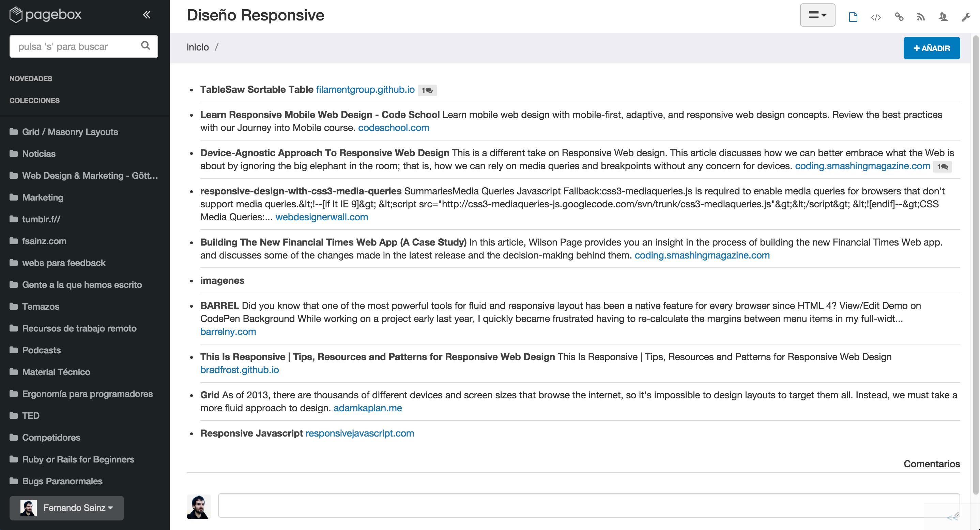Click the pagebox logo
This screenshot has width=980, height=530.
(x=45, y=14)
